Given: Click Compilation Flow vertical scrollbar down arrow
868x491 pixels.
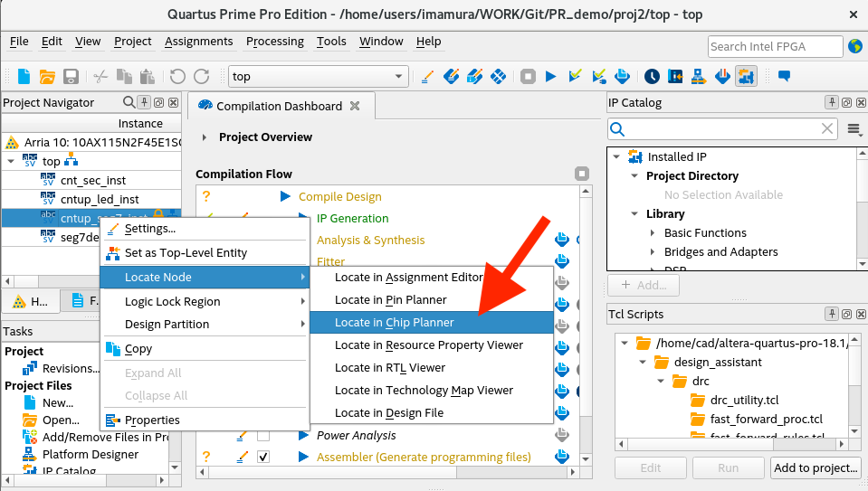Looking at the screenshot, I should 586,459.
